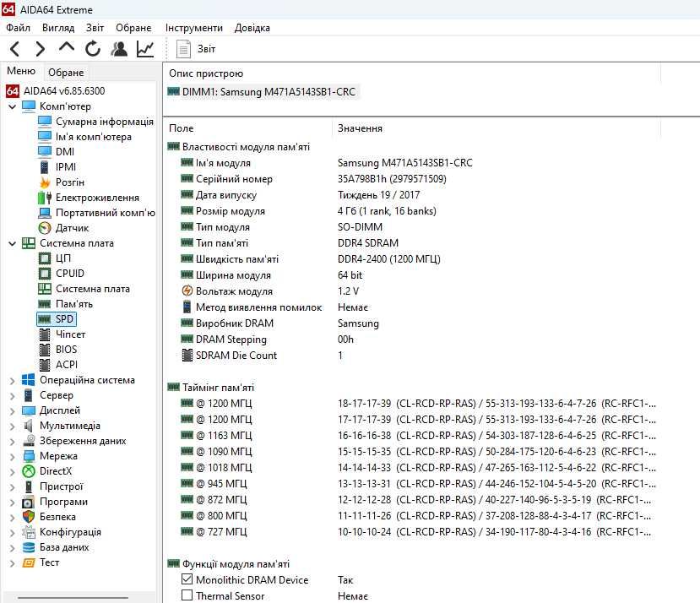This screenshot has width=700, height=603.
Task: Click the ЦП processor icon
Action: pyautogui.click(x=45, y=258)
